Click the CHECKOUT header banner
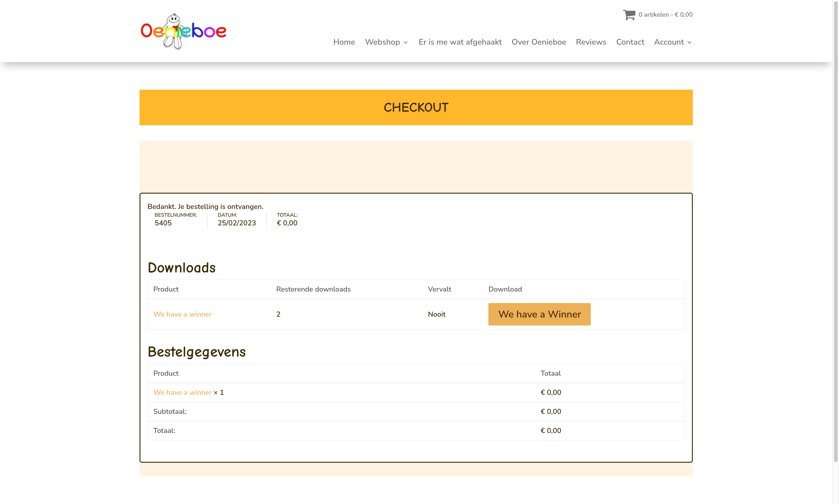The width and height of the screenshot is (839, 504). pyautogui.click(x=416, y=107)
